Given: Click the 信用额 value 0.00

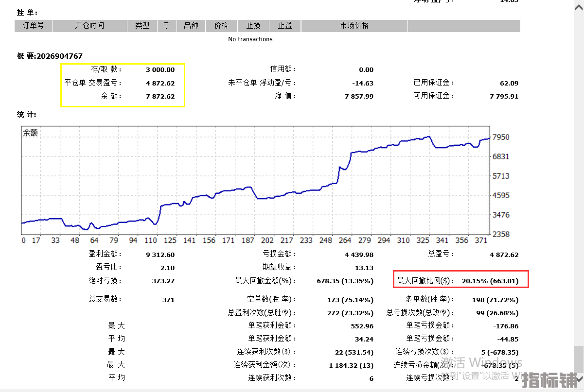Looking at the screenshot, I should click(x=366, y=70).
